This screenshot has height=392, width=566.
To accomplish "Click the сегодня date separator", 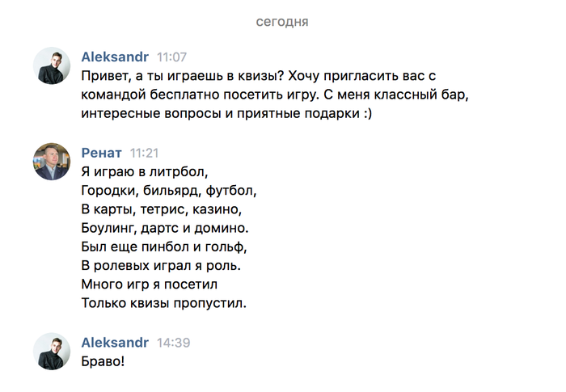I will [x=282, y=22].
